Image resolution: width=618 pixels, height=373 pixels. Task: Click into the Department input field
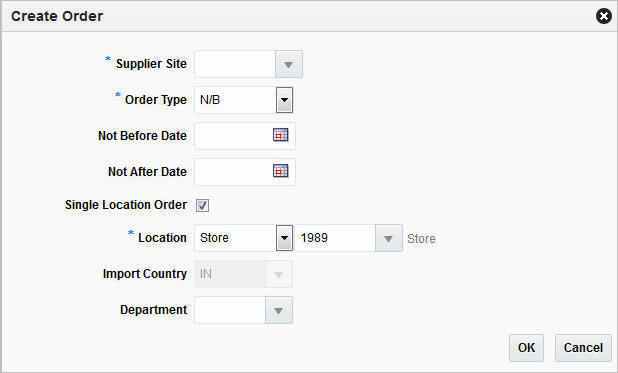[230, 310]
